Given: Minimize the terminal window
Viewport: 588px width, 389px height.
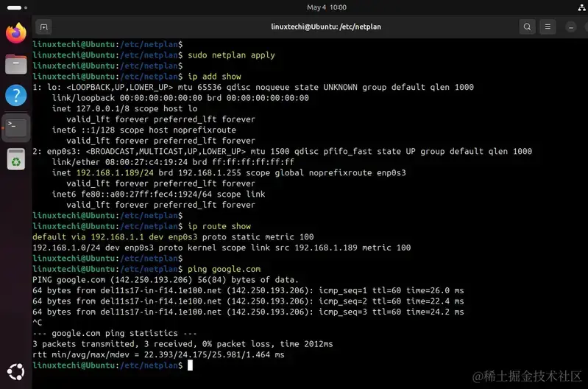Looking at the screenshot, I should 571,27.
